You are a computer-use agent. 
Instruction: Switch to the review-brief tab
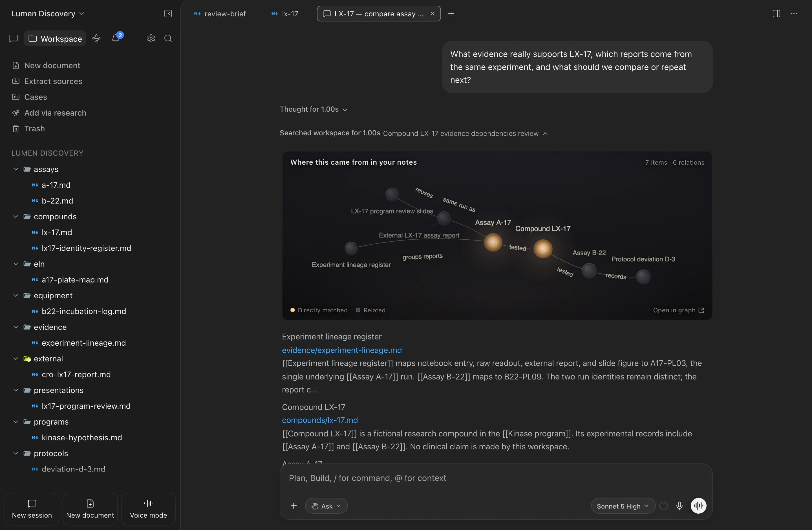pyautogui.click(x=220, y=14)
